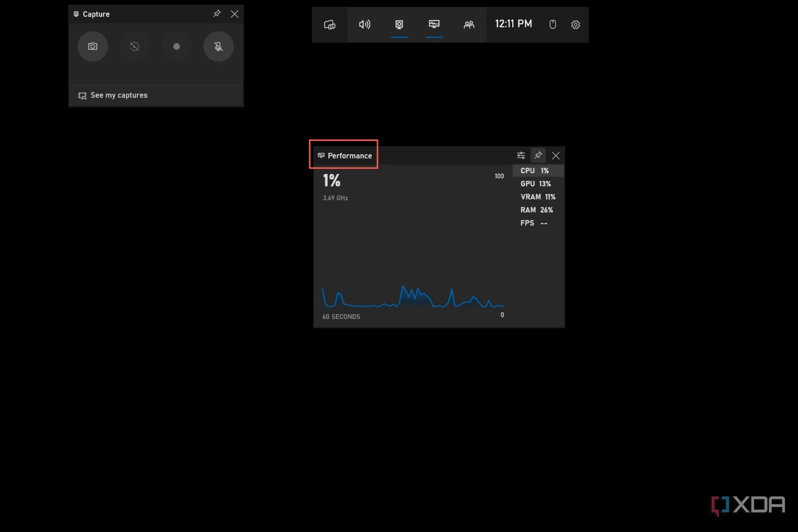
Task: Toggle the Performance widget in the top bar
Action: point(434,25)
